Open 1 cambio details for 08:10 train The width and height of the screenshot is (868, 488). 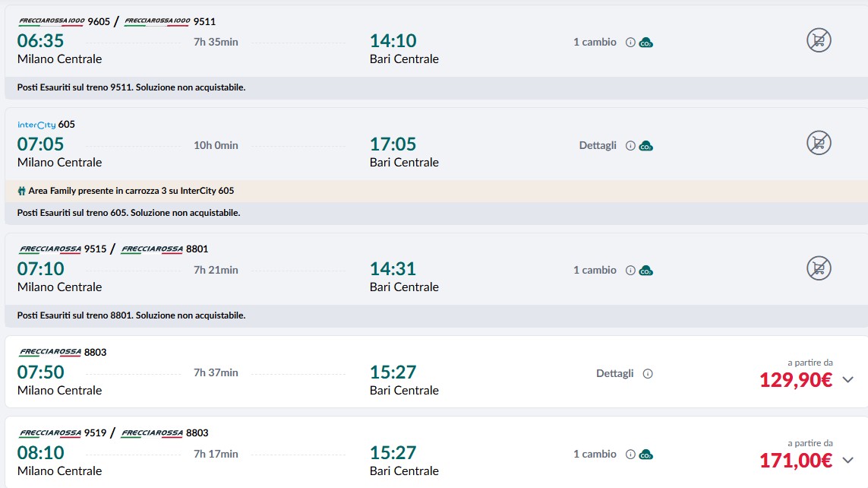coord(595,454)
